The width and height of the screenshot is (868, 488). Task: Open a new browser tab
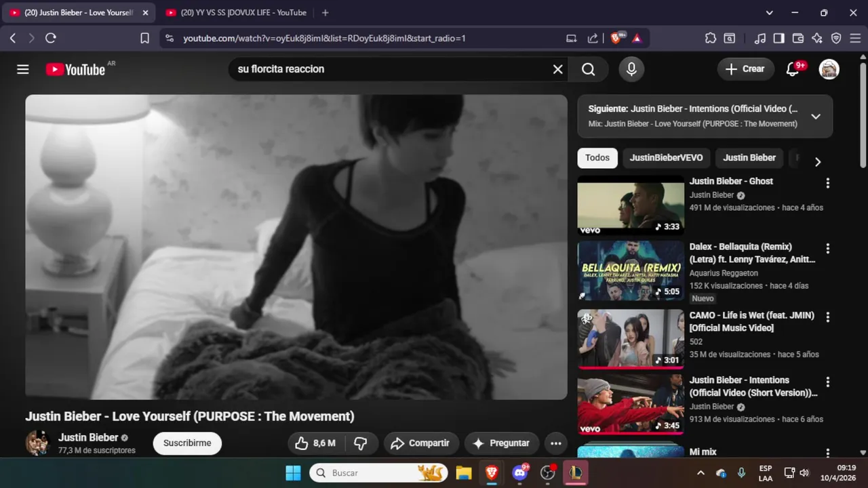325,13
